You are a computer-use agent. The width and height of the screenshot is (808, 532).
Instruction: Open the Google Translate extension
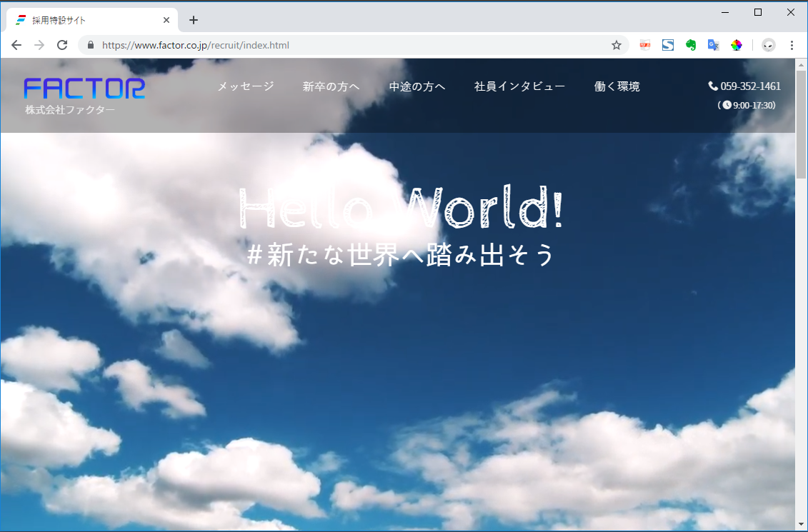click(713, 45)
